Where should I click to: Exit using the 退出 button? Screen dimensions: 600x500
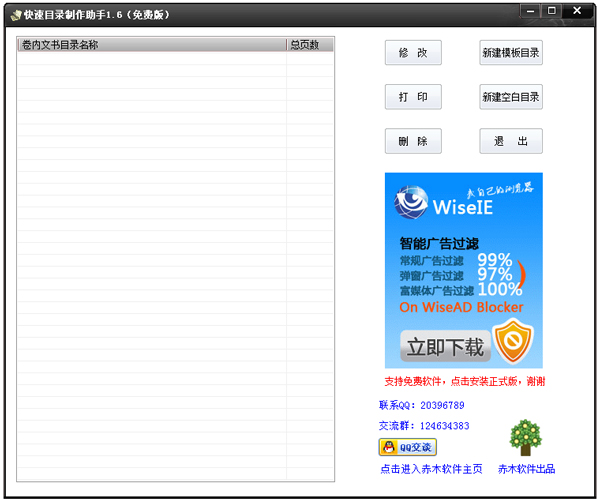tap(511, 141)
